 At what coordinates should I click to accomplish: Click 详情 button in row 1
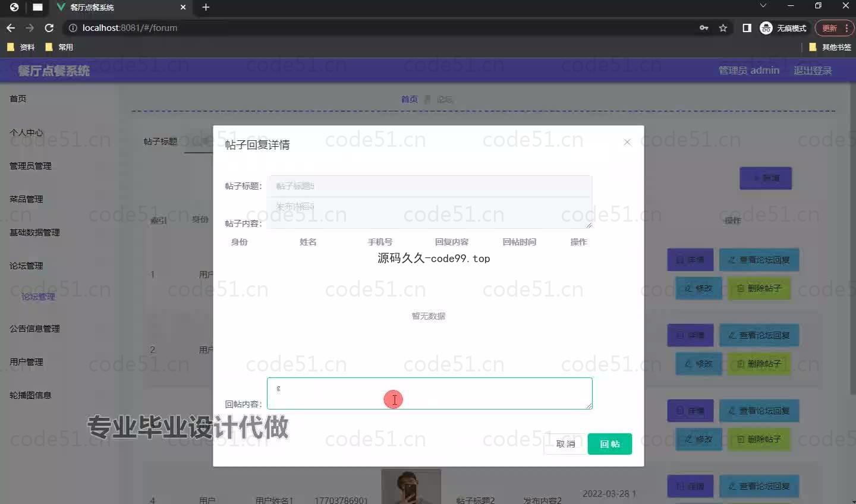click(690, 260)
